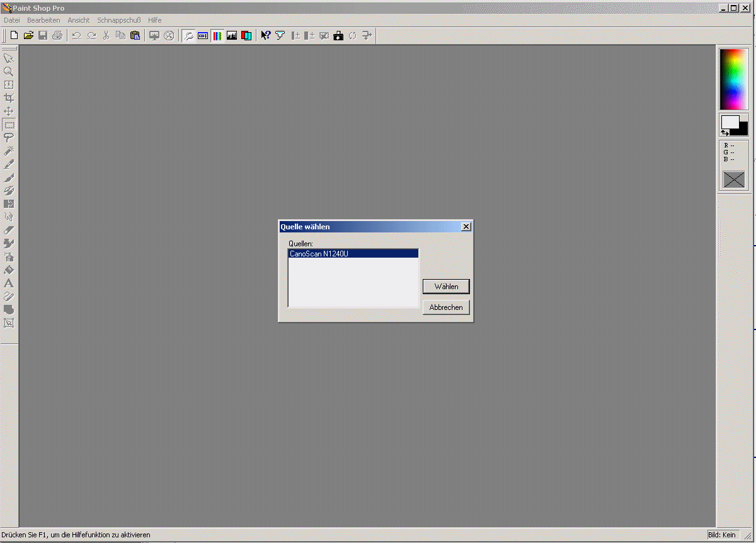The height and width of the screenshot is (543, 756).
Task: Pick a color from the rainbow color picker
Action: (733, 79)
